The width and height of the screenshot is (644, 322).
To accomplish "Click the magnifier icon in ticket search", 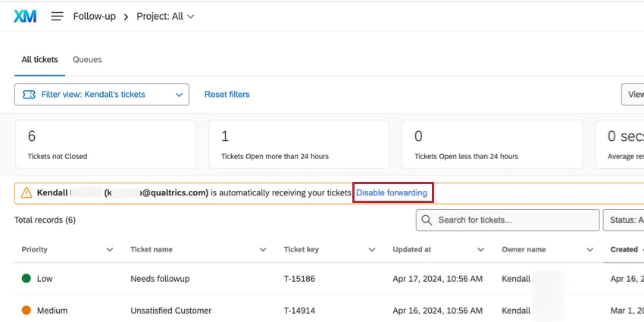I will (427, 220).
